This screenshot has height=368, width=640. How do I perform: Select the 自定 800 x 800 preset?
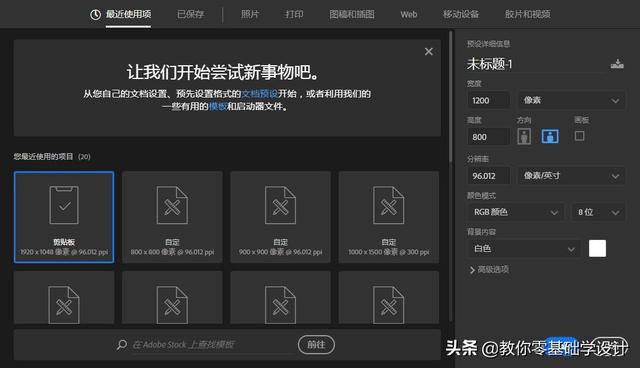(172, 217)
